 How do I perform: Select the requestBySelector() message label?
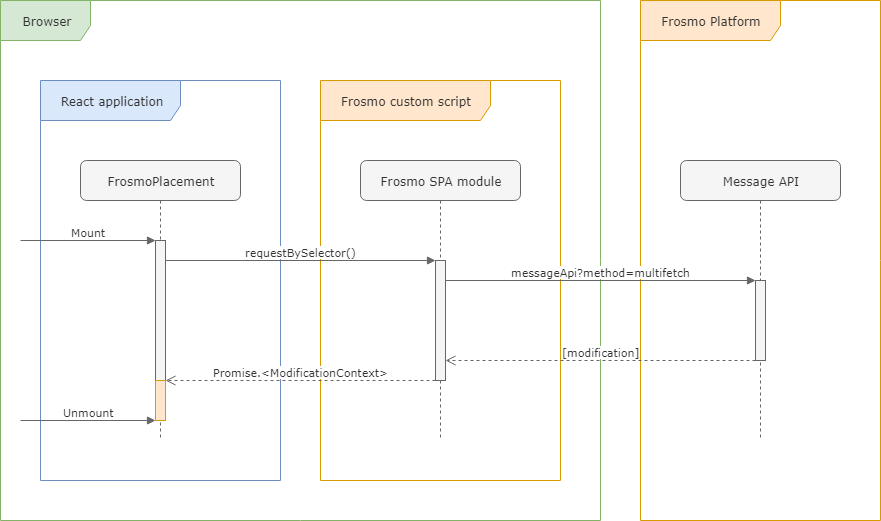pos(300,253)
